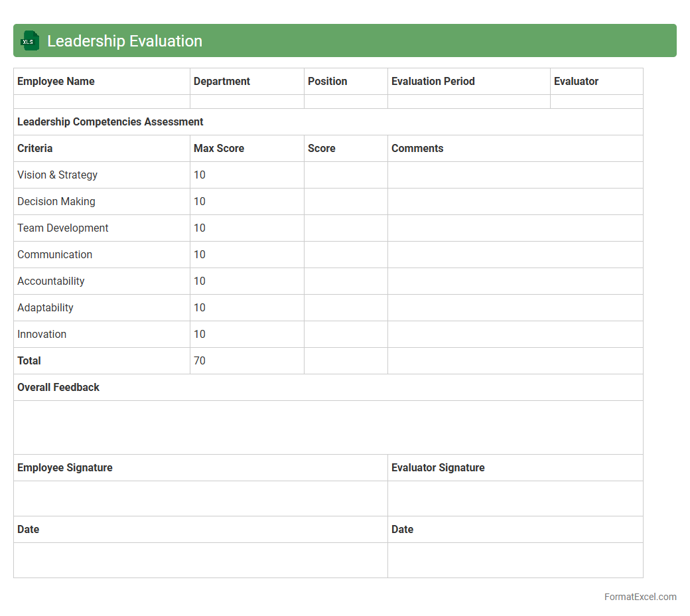The image size is (690, 616).
Task: Click the blank box under Employee Signature
Action: click(200, 499)
